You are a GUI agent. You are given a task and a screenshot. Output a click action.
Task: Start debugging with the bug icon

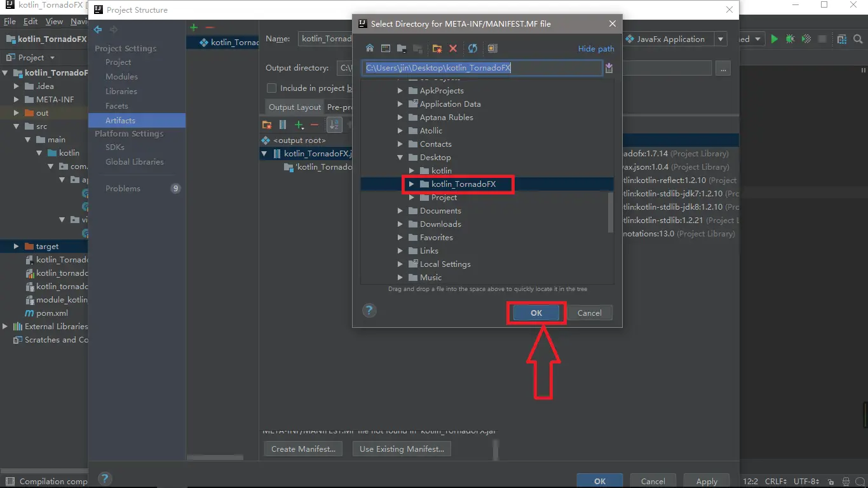[x=790, y=39]
